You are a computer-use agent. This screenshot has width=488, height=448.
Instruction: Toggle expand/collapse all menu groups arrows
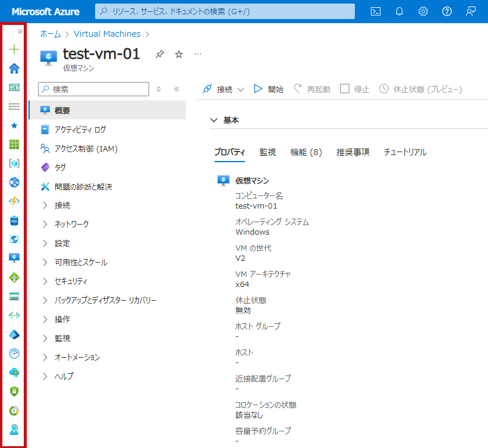tap(159, 89)
